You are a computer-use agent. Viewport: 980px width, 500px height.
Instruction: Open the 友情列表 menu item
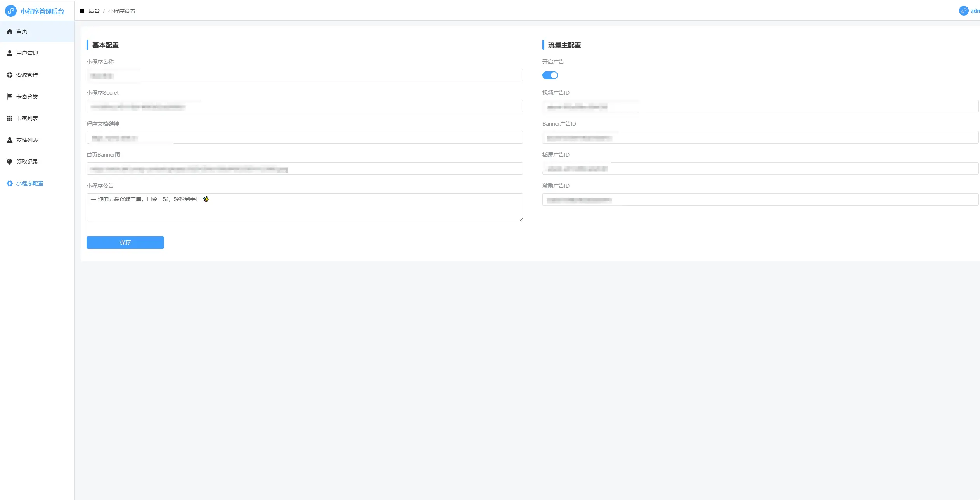pyautogui.click(x=27, y=140)
